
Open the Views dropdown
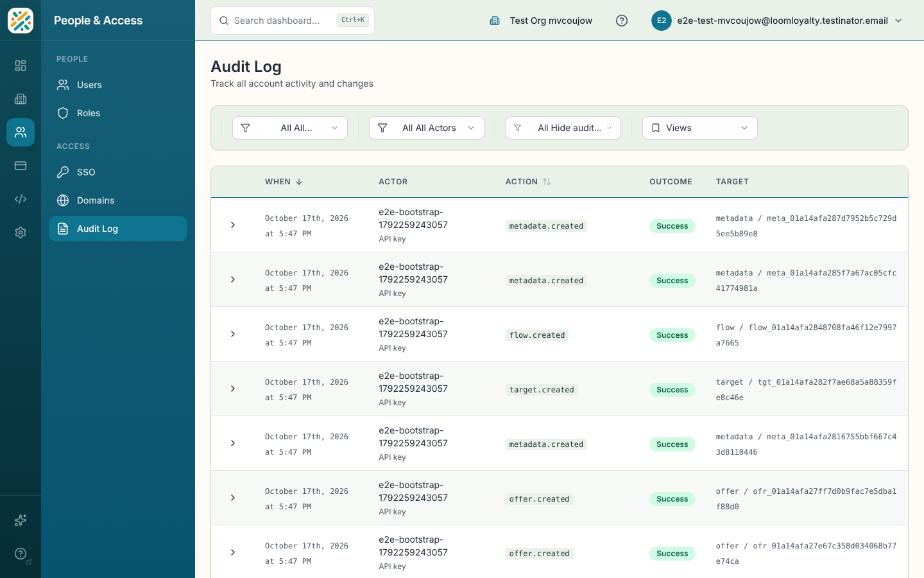pyautogui.click(x=700, y=128)
